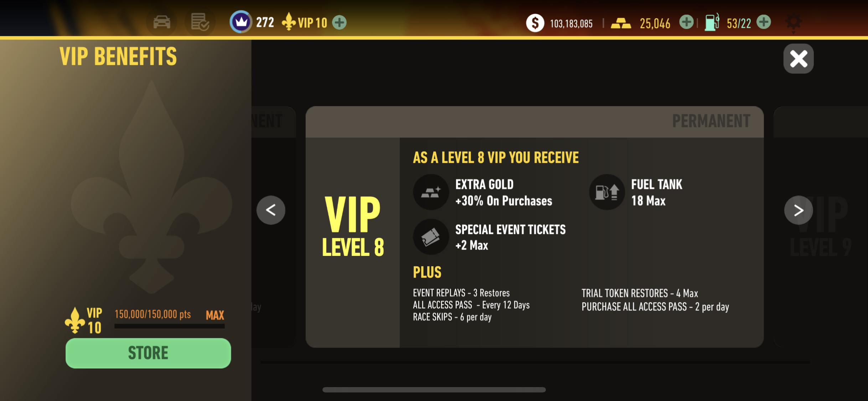Tap the crown player level badge
This screenshot has height=401, width=868.
coord(241,22)
